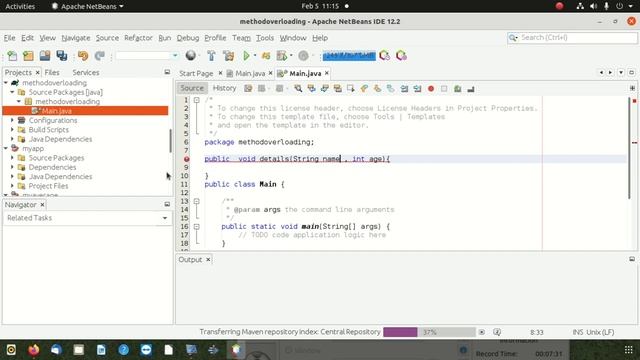Collapse the myapp project node

tap(6, 149)
